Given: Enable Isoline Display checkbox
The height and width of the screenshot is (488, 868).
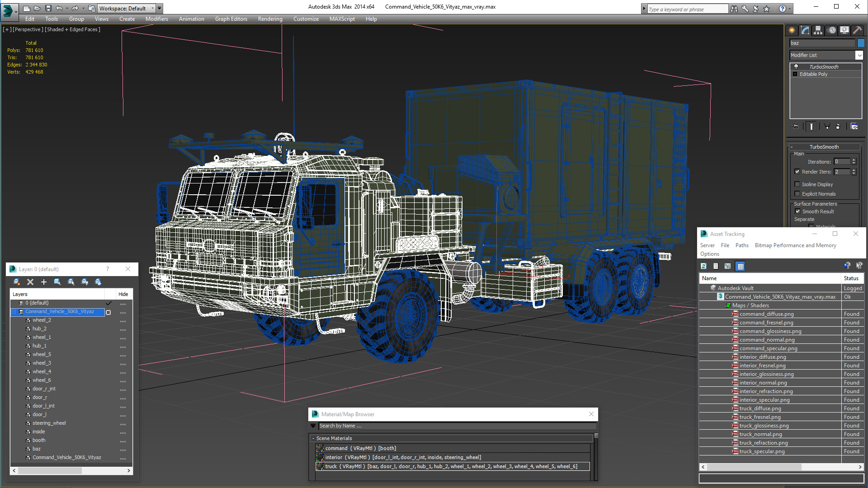Looking at the screenshot, I should point(797,184).
